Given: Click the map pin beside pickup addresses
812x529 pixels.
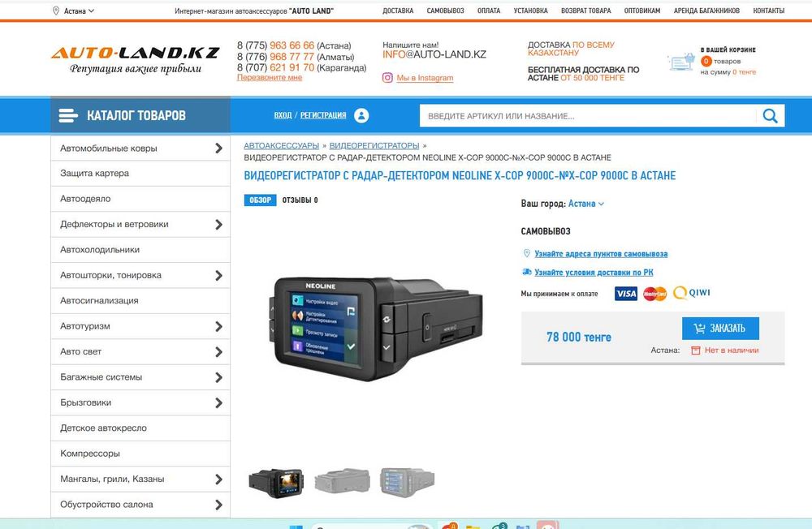Looking at the screenshot, I should coord(527,253).
